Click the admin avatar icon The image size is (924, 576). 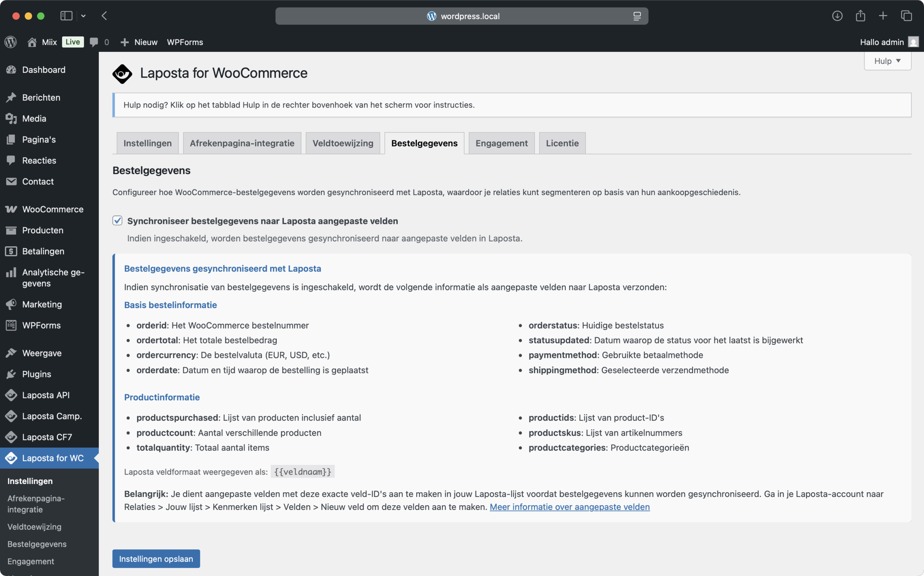coord(913,42)
